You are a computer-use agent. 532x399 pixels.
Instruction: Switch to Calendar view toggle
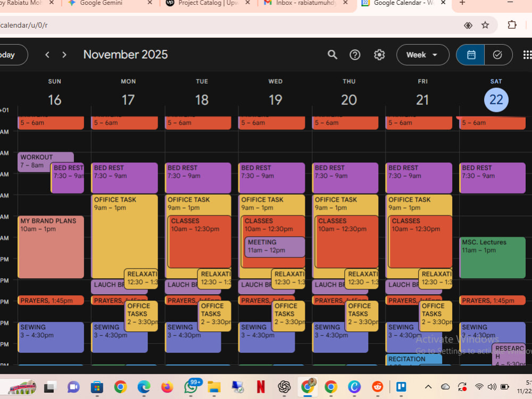[x=471, y=55]
